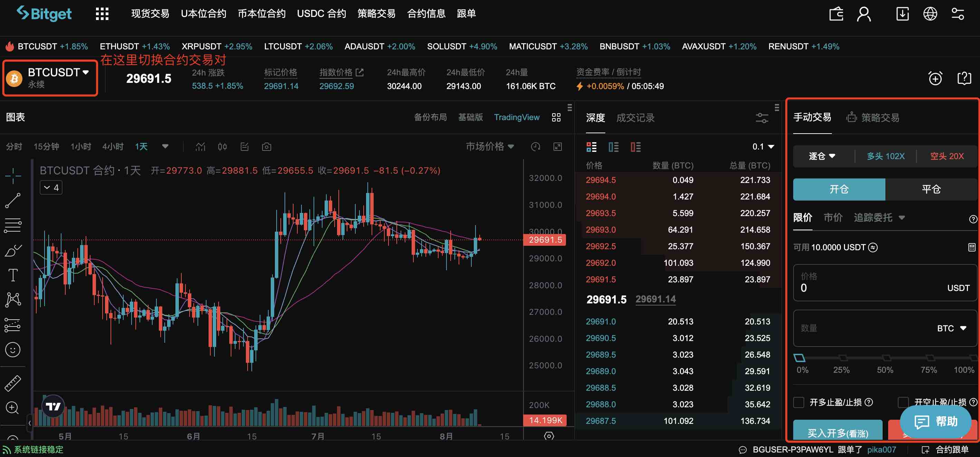Collapse the chart indicators legend with 4

51,187
